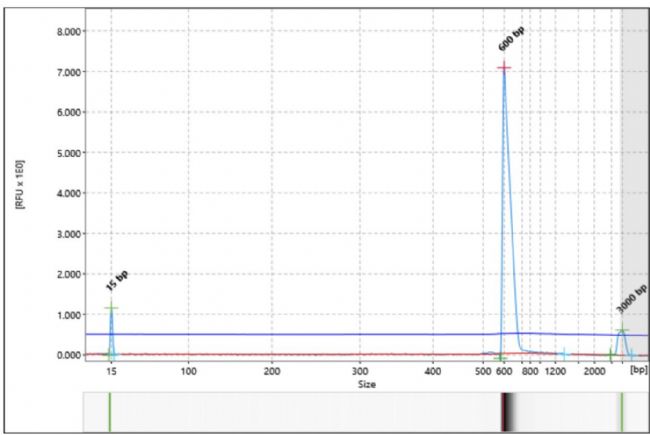Click the "[bp]" unit label
Image resolution: width=650 pixels, height=435 pixels.
point(637,371)
